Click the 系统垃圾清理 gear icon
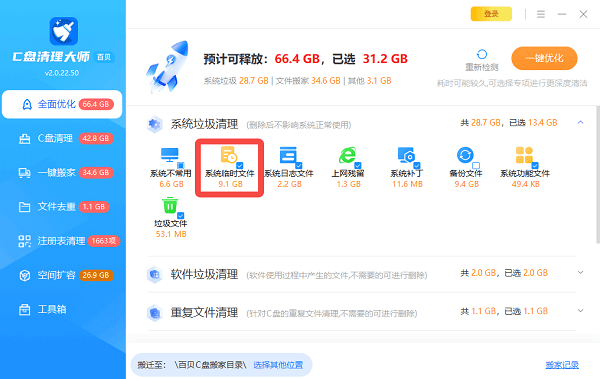 155,124
